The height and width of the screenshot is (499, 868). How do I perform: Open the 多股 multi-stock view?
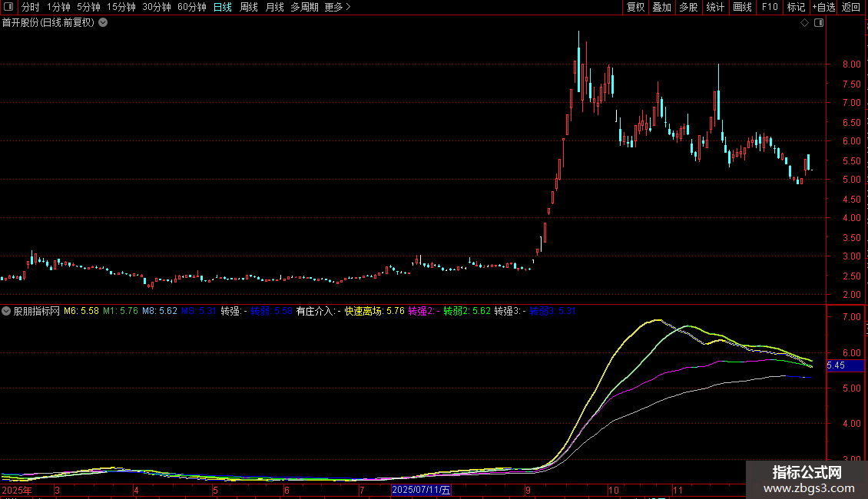(688, 7)
